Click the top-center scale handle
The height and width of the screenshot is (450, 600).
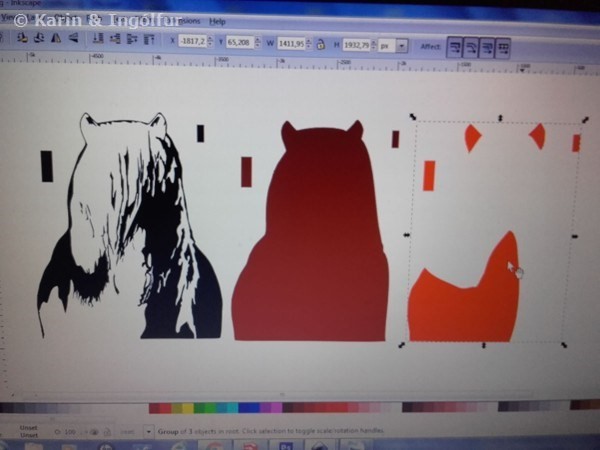point(500,118)
